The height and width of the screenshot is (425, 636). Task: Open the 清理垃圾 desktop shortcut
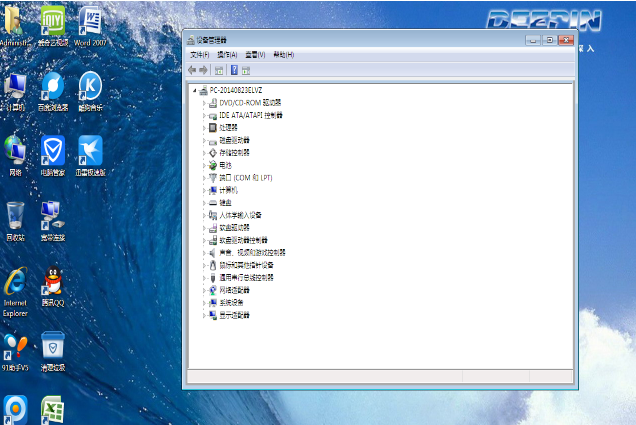[53, 352]
